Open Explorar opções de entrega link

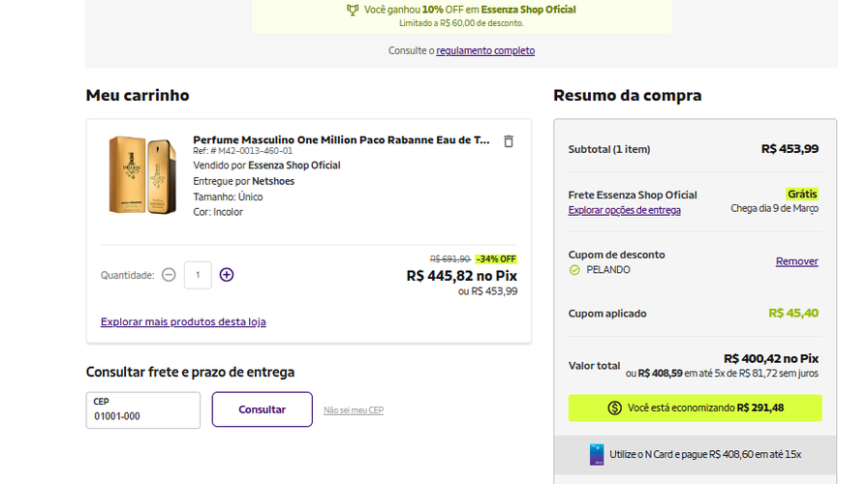coord(625,210)
